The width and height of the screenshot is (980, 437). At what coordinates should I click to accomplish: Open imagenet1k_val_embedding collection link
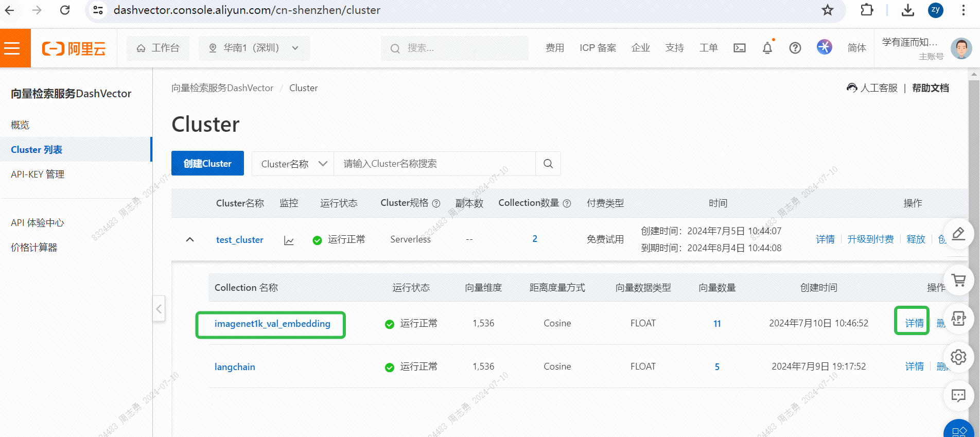click(272, 324)
